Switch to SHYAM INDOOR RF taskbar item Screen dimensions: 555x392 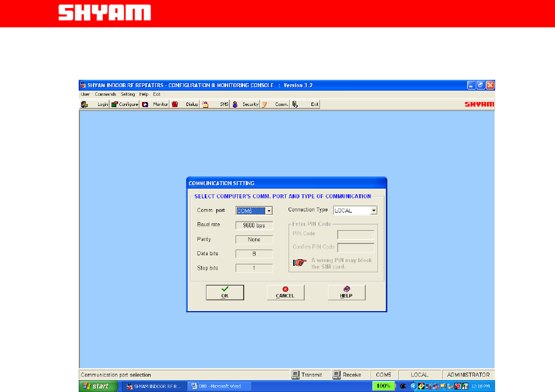point(153,386)
